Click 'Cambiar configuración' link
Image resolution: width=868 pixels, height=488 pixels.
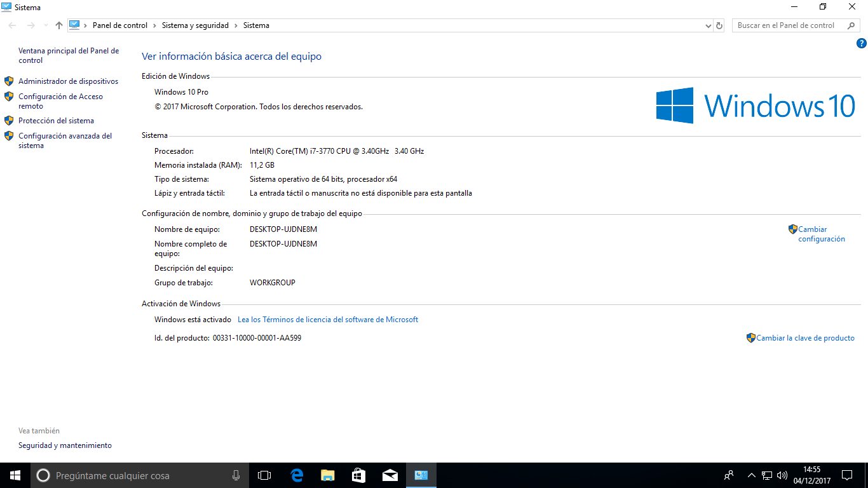(x=822, y=234)
